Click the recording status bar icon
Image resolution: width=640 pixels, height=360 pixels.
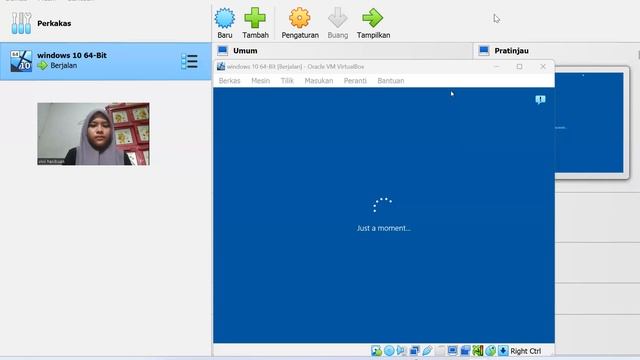[465, 351]
